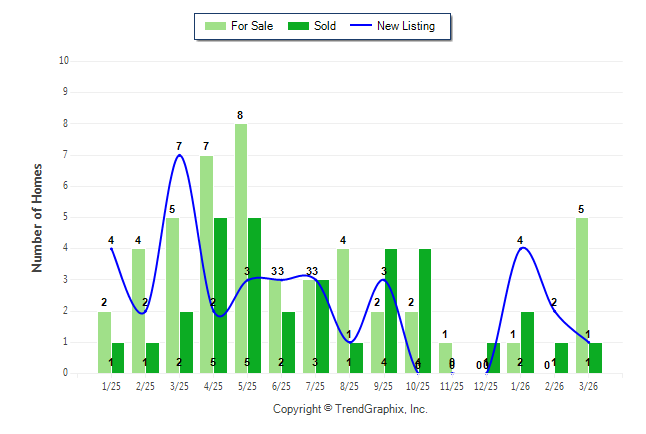This screenshot has width=646, height=434.
Task: Toggle the Sold series legend label
Action: (x=324, y=26)
